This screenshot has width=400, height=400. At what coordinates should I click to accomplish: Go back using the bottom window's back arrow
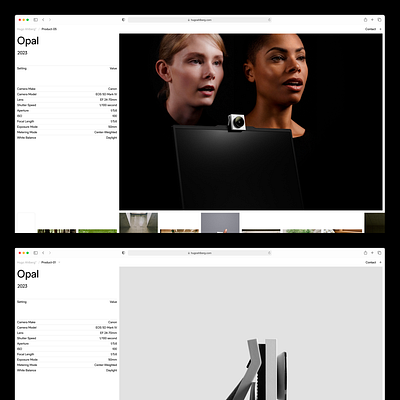point(43,253)
